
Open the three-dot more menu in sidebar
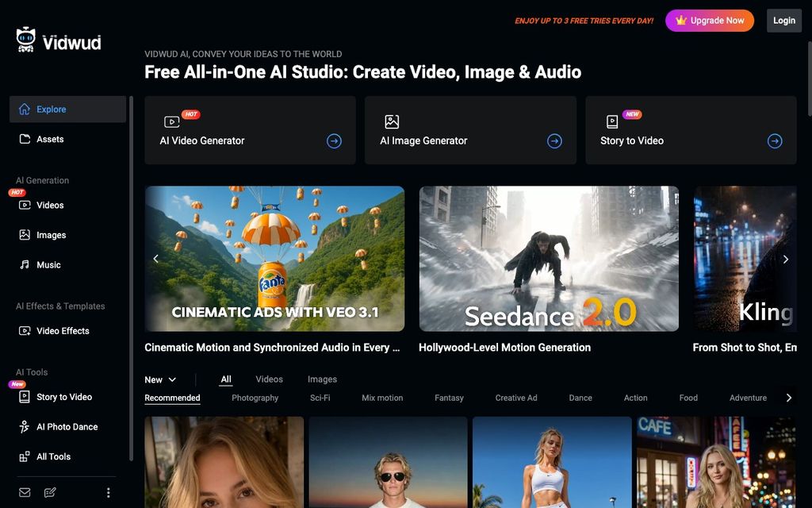108,492
